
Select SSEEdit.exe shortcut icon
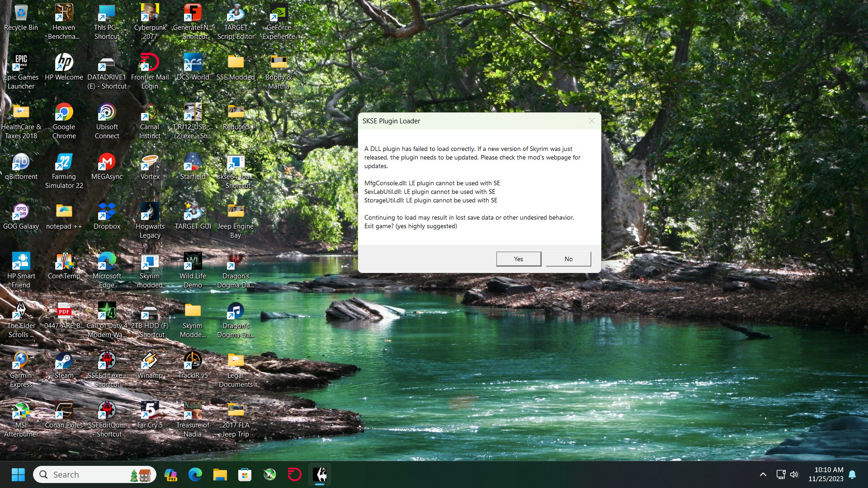(x=107, y=370)
